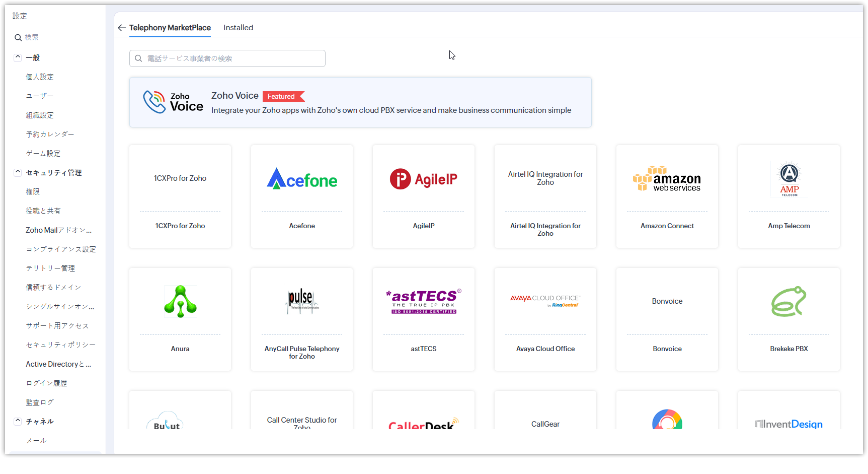868x474 pixels.
Task: Click the Avaya Cloud Office logo
Action: coord(545,301)
